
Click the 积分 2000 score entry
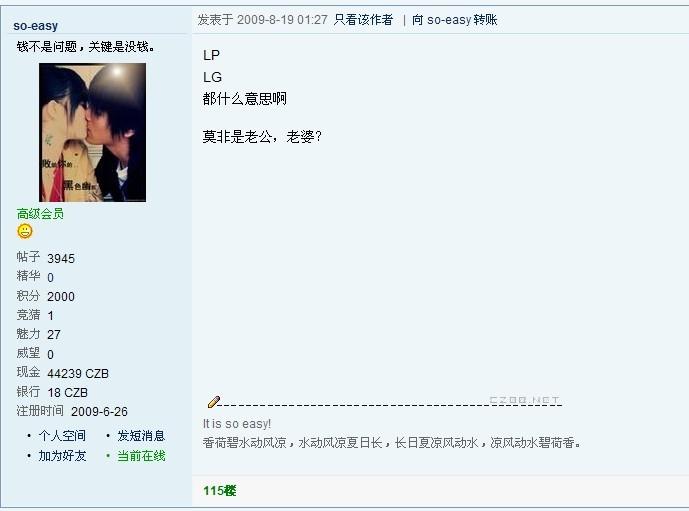pos(46,296)
